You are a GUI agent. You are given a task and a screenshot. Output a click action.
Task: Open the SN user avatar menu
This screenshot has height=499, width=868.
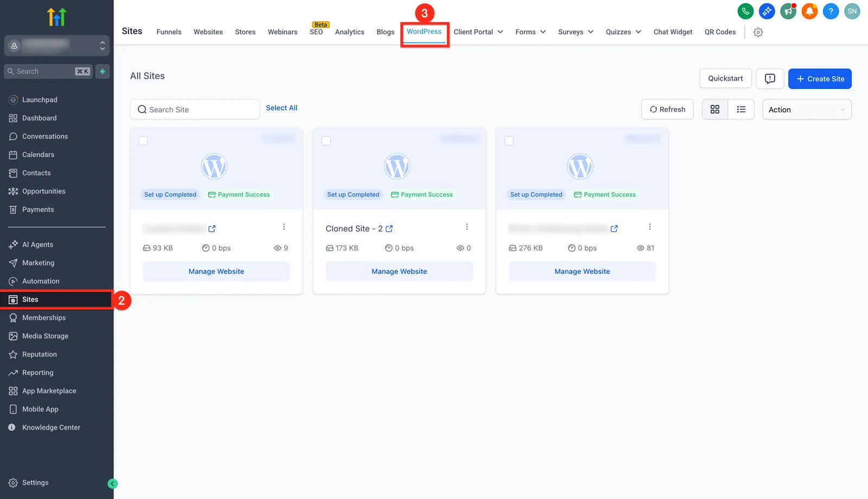pos(852,11)
